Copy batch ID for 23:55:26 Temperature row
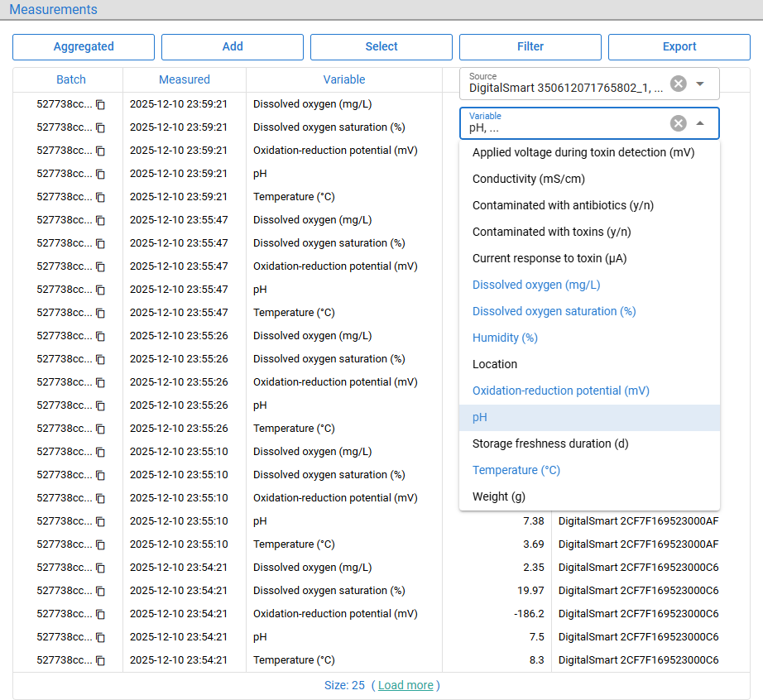763x700 pixels. click(100, 429)
